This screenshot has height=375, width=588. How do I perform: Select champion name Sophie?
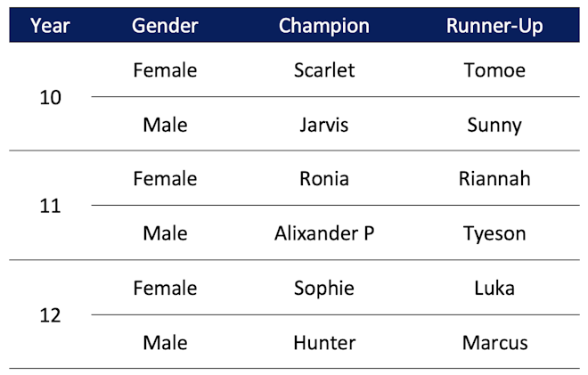click(x=324, y=289)
